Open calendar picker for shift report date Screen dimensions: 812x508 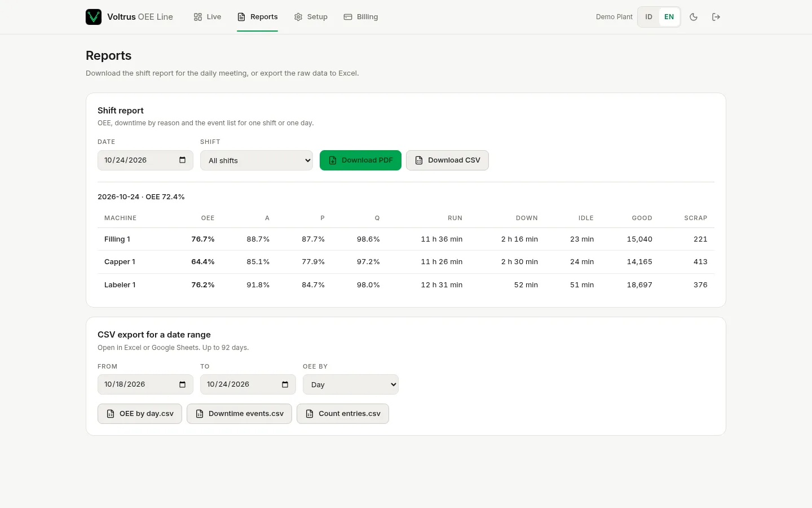pos(182,160)
